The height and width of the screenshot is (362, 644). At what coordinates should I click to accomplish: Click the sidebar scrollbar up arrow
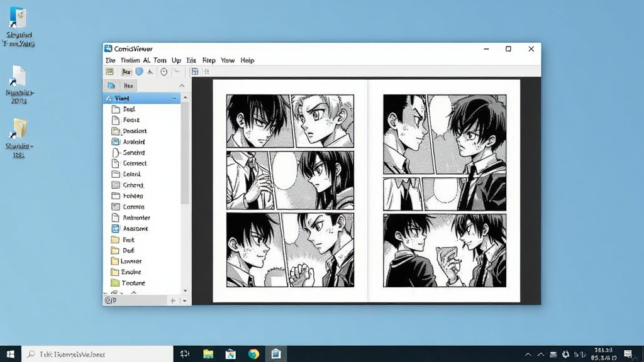click(x=186, y=97)
